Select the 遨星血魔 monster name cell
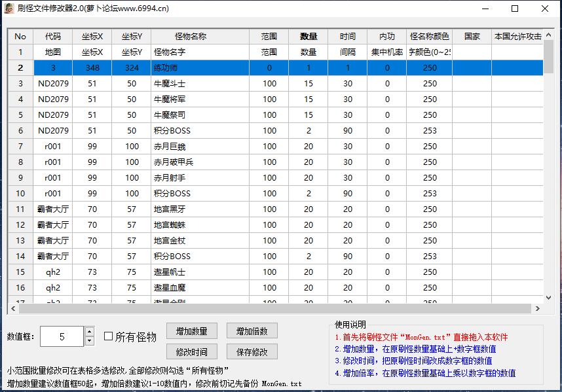 tap(200, 288)
